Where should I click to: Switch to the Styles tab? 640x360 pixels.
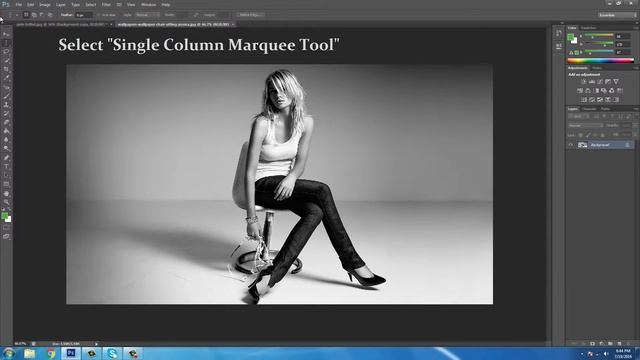(597, 68)
